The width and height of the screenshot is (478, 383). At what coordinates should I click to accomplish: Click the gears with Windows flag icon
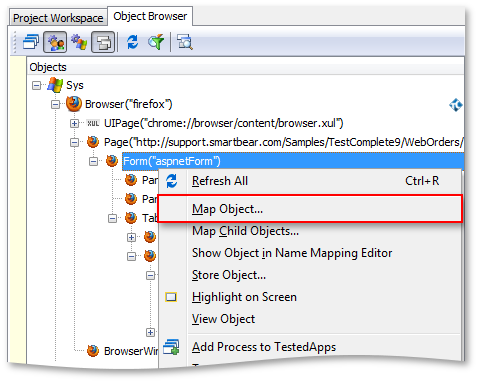pos(79,42)
